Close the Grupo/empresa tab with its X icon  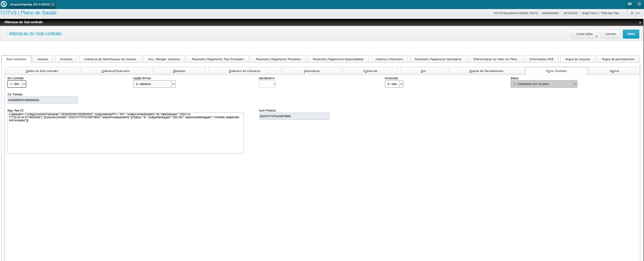click(53, 4)
